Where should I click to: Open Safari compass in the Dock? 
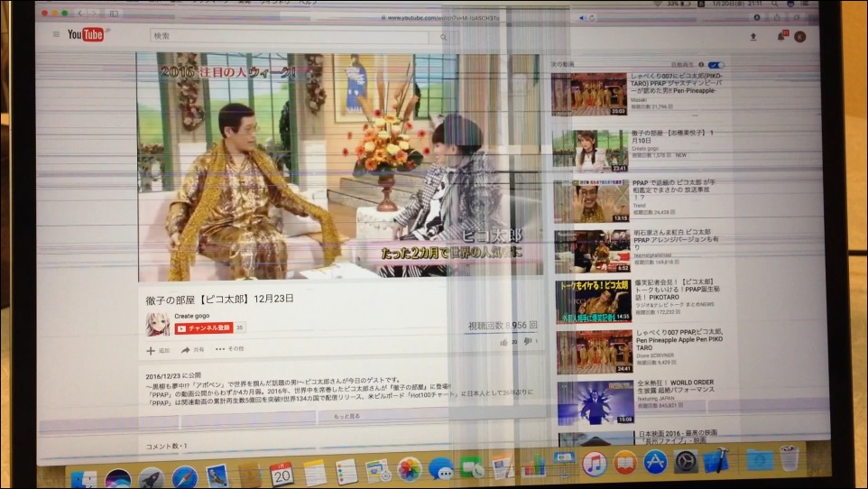[x=184, y=476]
